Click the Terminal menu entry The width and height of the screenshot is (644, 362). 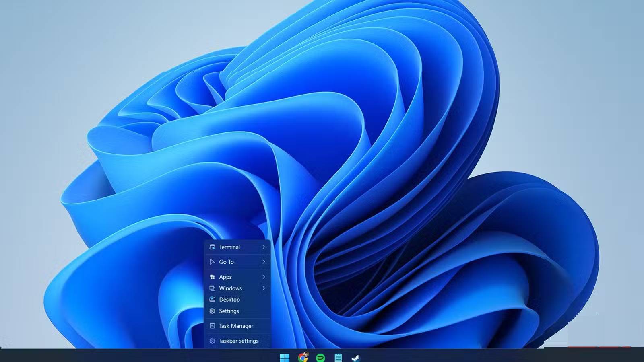229,247
